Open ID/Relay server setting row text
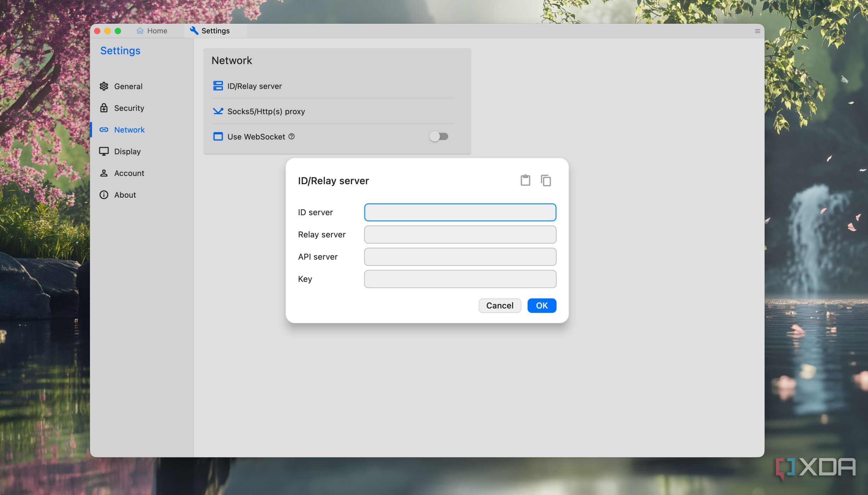 coord(254,86)
